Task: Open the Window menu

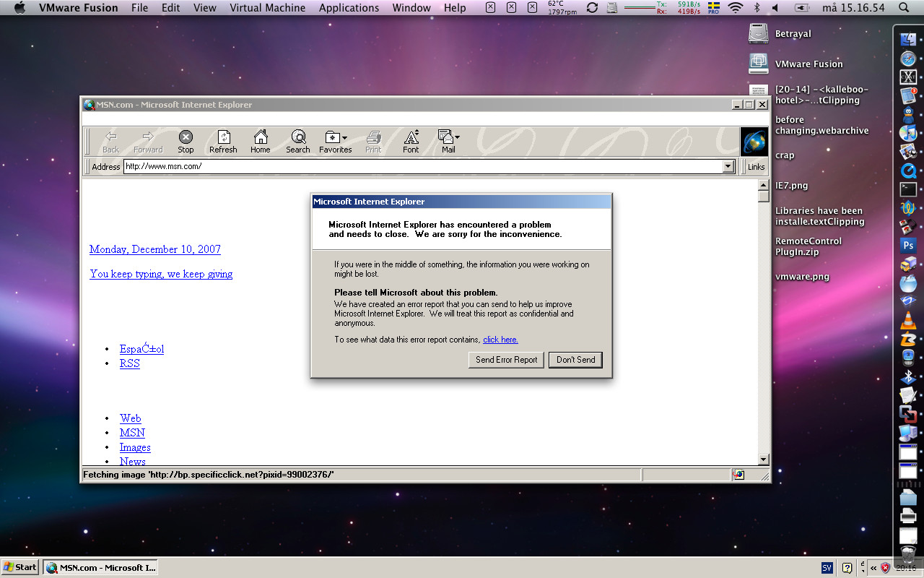Action: click(x=411, y=8)
